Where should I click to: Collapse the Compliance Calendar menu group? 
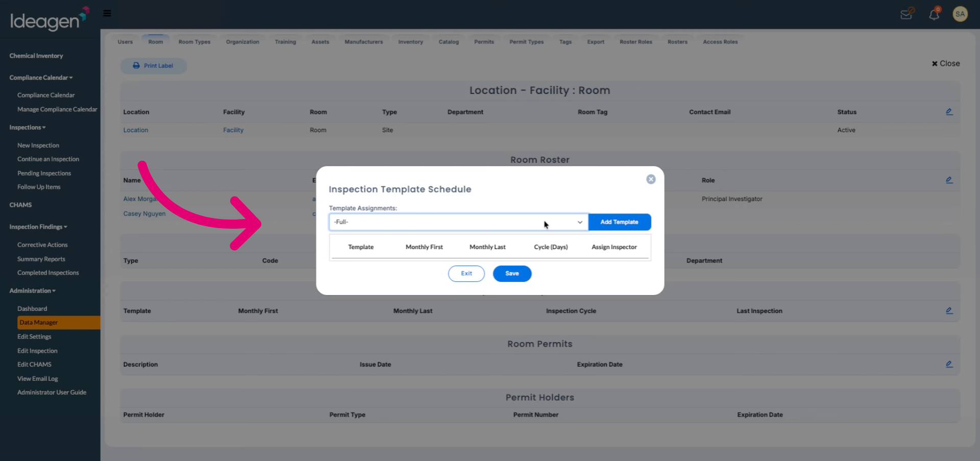tap(41, 78)
